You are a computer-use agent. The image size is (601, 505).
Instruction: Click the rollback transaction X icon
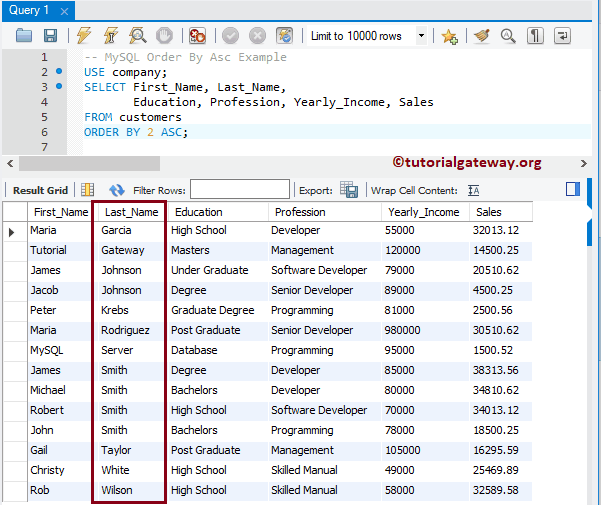(257, 36)
